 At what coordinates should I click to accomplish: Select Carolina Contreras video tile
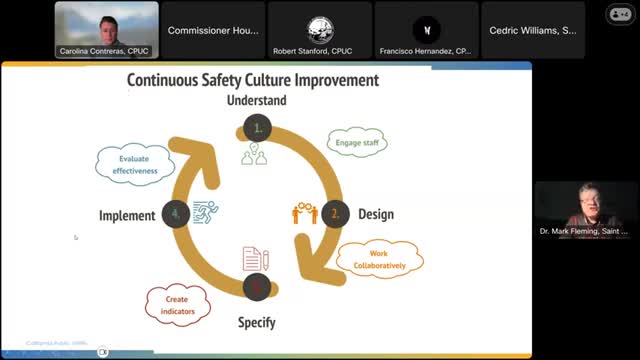click(x=107, y=30)
